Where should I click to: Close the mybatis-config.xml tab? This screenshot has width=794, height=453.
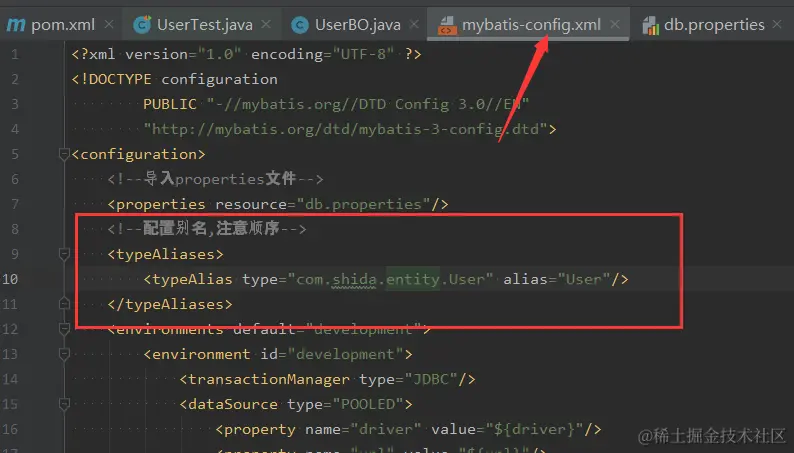615,24
